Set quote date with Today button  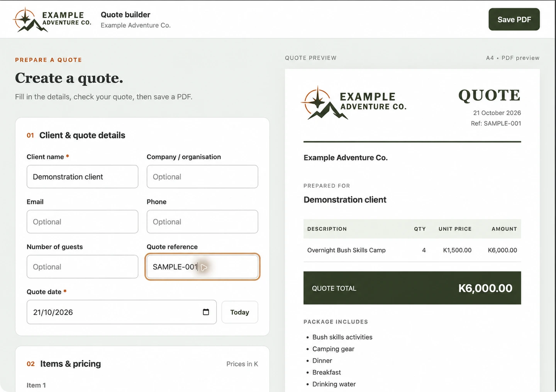pyautogui.click(x=240, y=312)
